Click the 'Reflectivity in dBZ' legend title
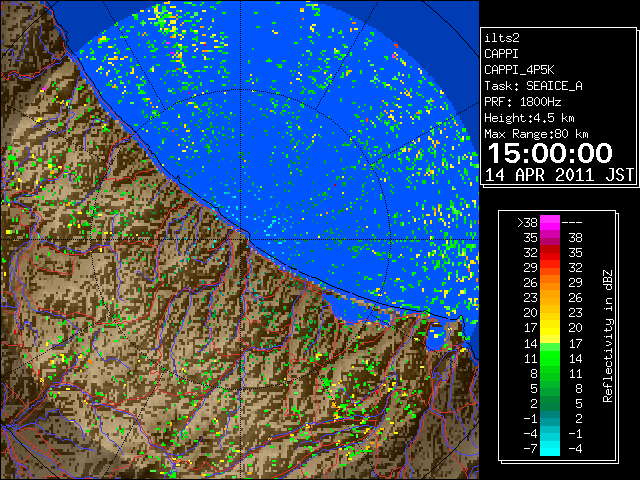 tap(608, 336)
